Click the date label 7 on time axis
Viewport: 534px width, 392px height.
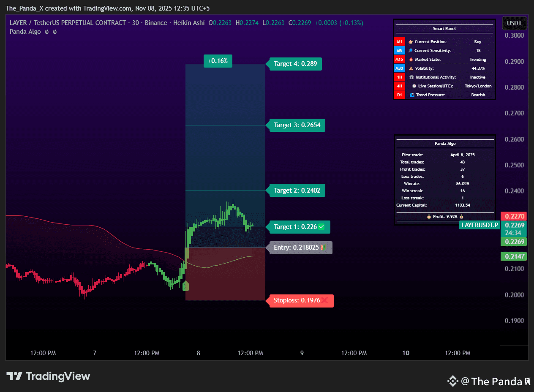pos(95,353)
